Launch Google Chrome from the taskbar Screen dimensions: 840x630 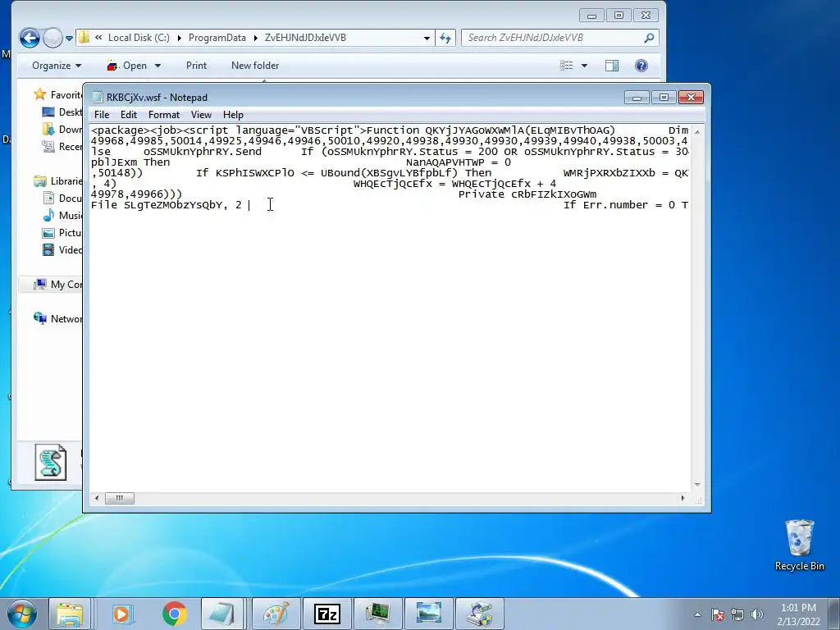pos(175,614)
